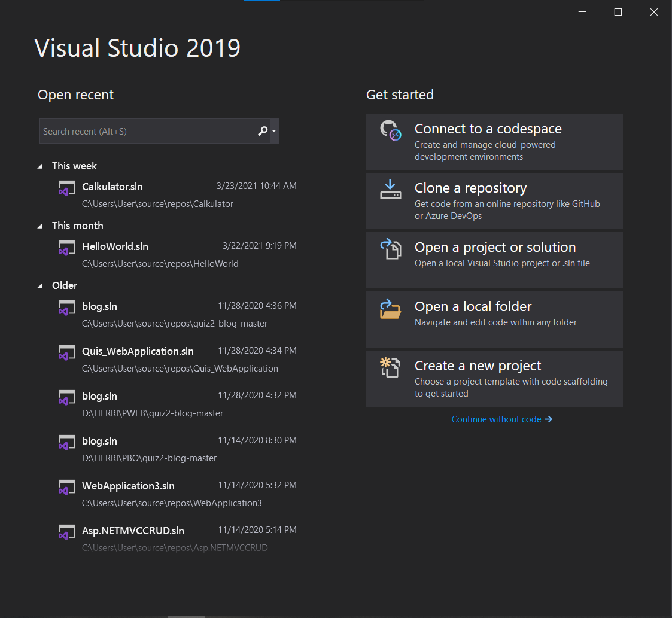Click the Quis_WebApplication.sln solution icon
This screenshot has width=672, height=618.
click(x=67, y=353)
